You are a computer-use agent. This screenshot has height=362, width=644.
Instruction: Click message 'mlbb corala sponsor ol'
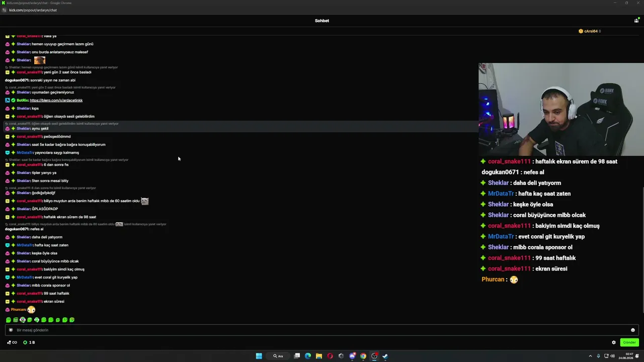(51, 285)
